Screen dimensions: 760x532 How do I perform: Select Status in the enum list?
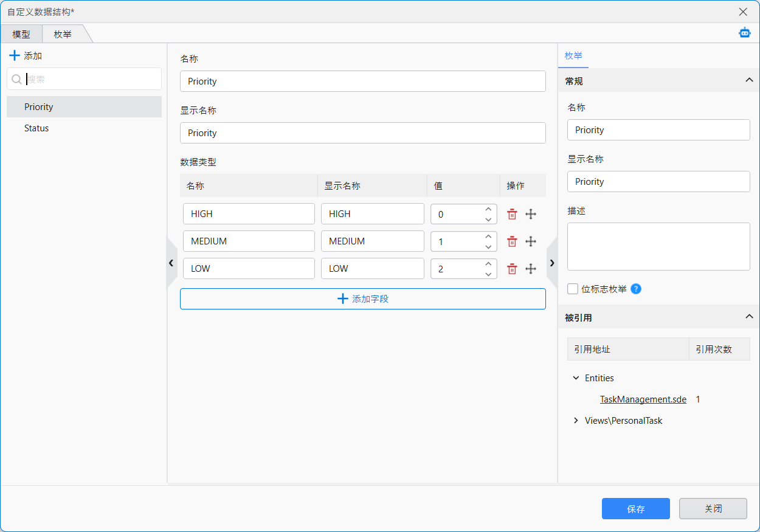36,128
